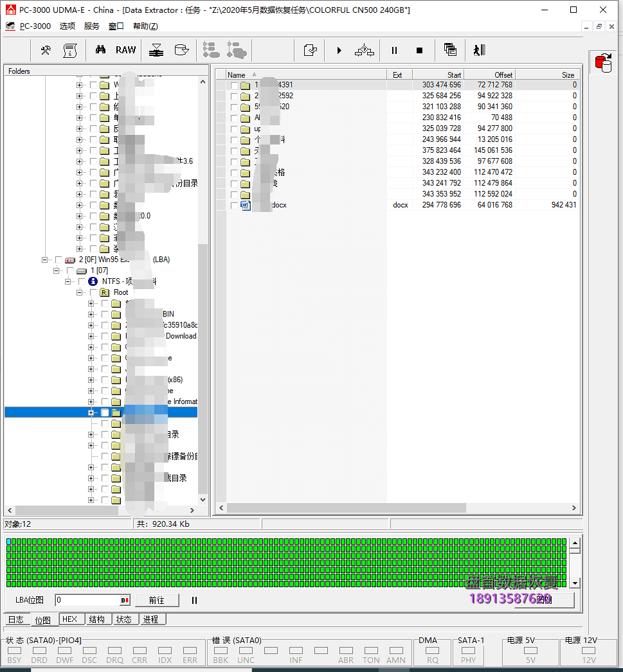
Task: Tick checkbox for row starting 230 832 416
Action: tap(233, 118)
